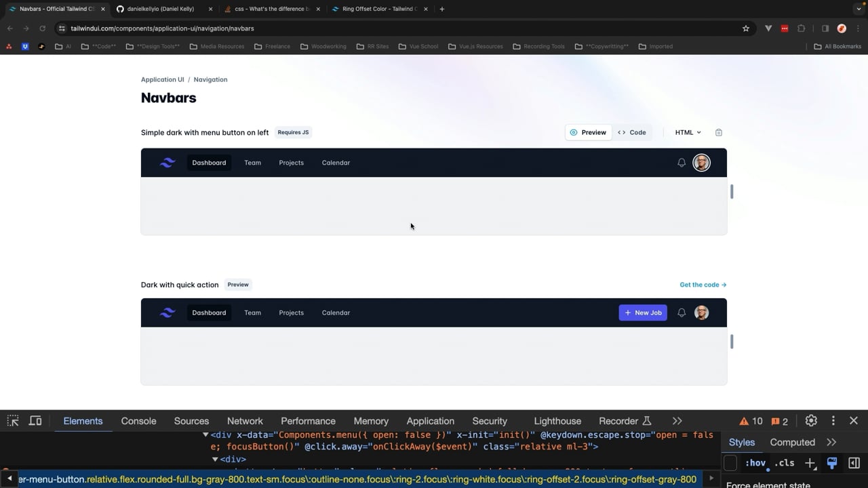This screenshot has width=868, height=488.
Task: Open the Performance tab
Action: tap(308, 421)
